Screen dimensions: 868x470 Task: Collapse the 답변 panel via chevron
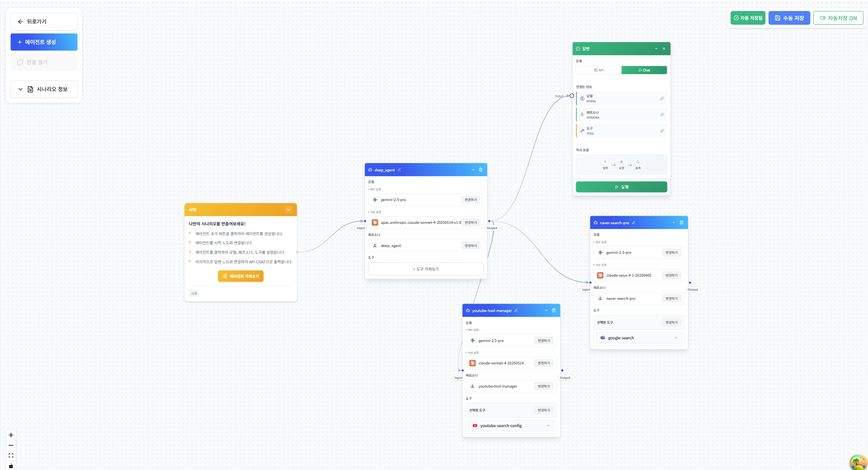pos(656,49)
